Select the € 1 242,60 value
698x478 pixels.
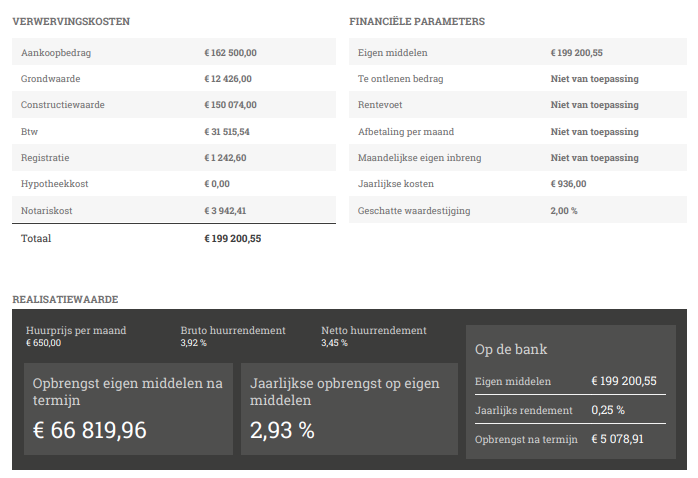pyautogui.click(x=225, y=158)
